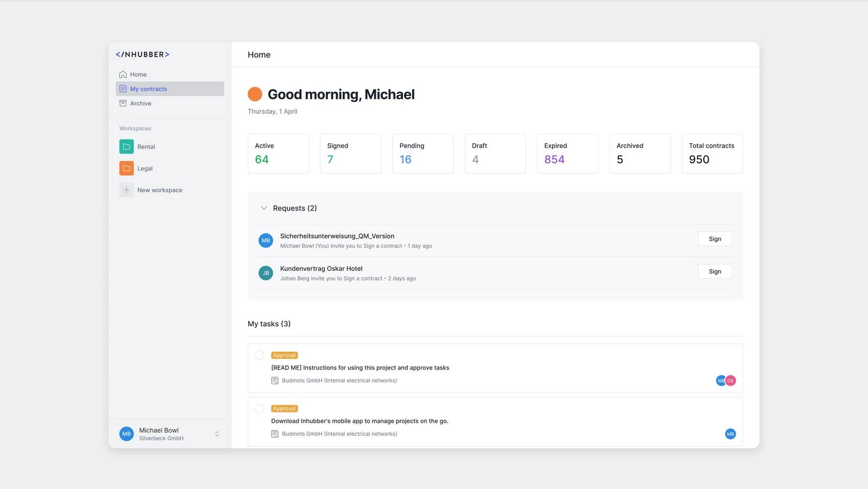
Task: Open the Archived contracts card showing 5
Action: tap(640, 154)
